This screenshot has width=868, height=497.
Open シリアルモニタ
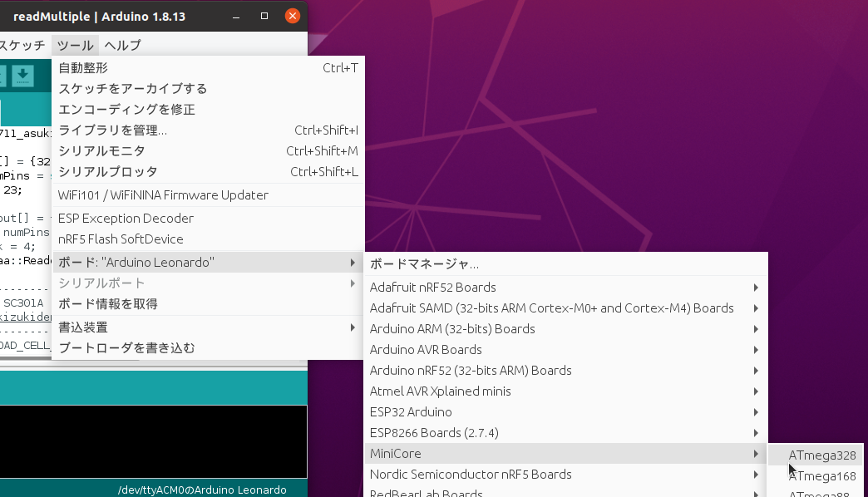click(208, 151)
